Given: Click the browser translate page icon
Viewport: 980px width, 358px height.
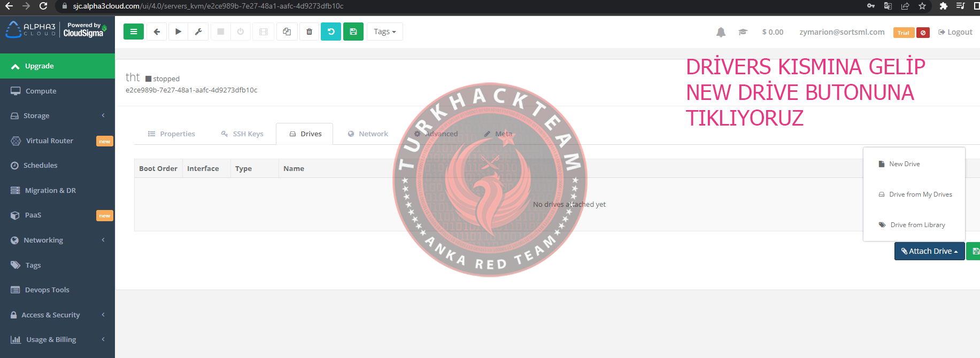Looking at the screenshot, I should coord(888,6).
